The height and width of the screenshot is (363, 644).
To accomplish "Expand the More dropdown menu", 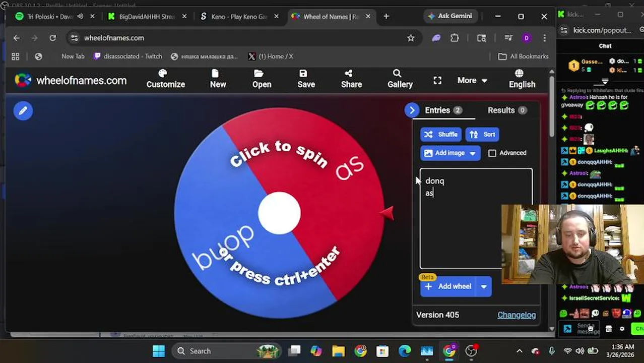I will (472, 80).
